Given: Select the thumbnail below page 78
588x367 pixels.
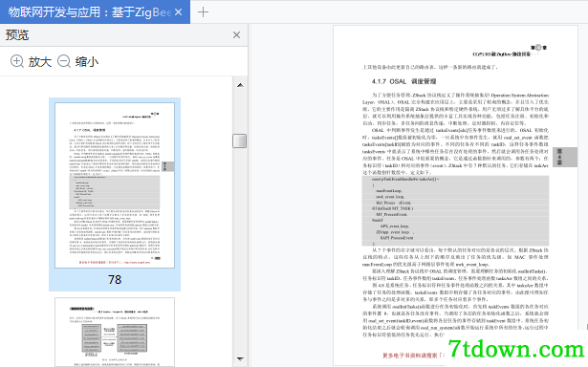Looking at the screenshot, I should pyautogui.click(x=115, y=333).
